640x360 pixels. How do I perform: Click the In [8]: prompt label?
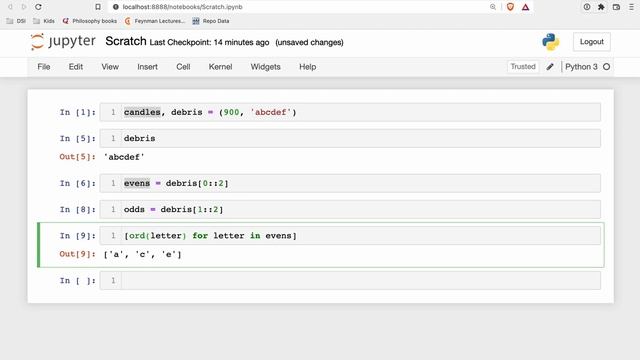click(78, 209)
